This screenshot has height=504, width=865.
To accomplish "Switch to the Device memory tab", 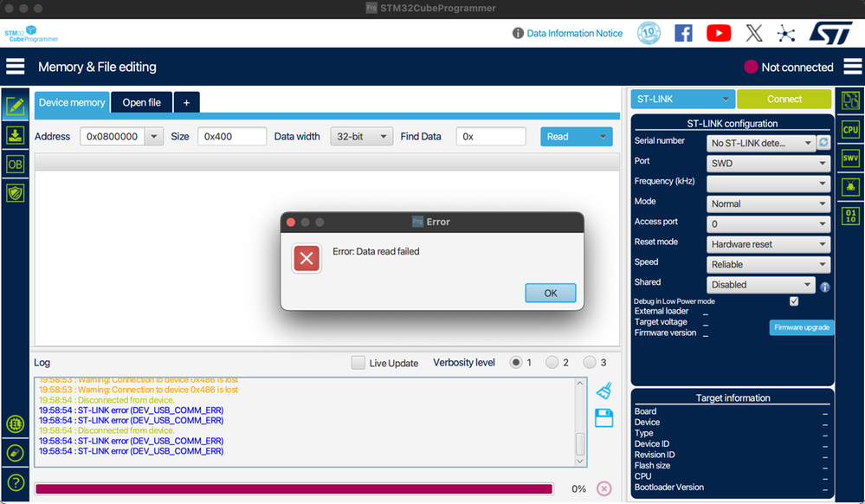I will tap(72, 103).
